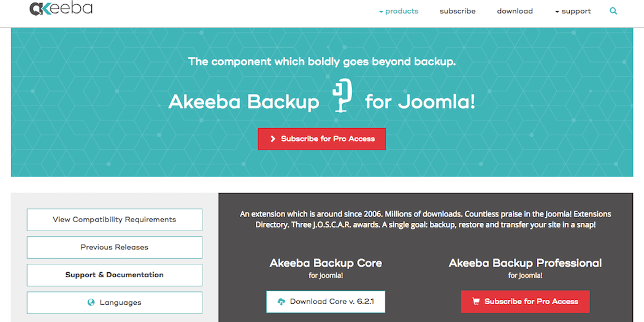The width and height of the screenshot is (644, 322).
Task: Select the Languages button label
Action: click(x=121, y=302)
